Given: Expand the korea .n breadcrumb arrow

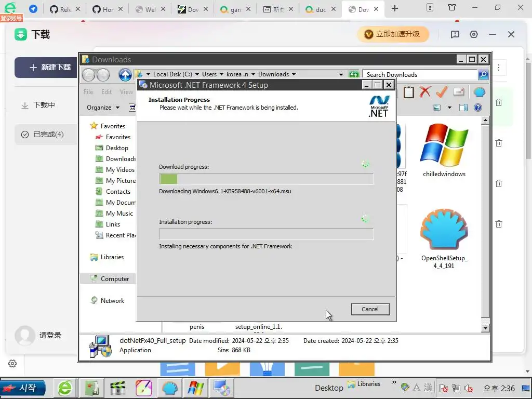Looking at the screenshot, I should click(x=253, y=74).
